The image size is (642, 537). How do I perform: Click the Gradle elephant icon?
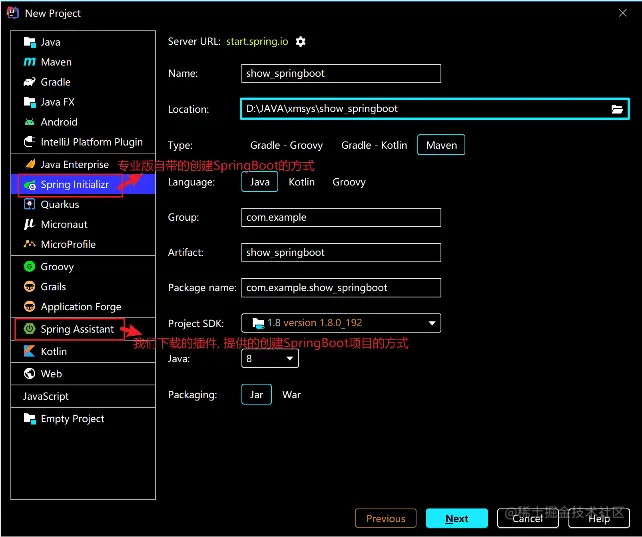click(x=29, y=82)
